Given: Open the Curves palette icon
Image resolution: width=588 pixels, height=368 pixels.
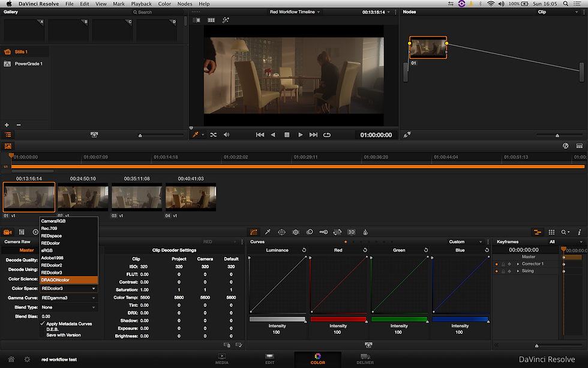Looking at the screenshot, I should [254, 232].
